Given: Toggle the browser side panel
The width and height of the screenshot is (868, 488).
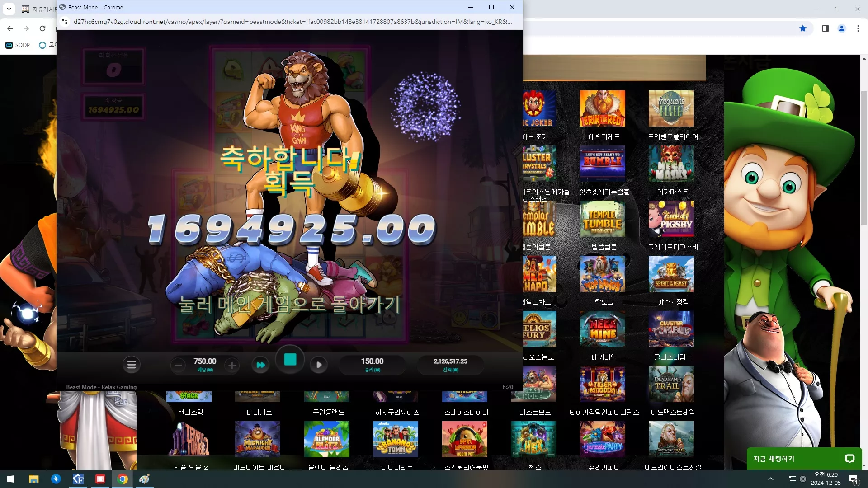Looking at the screenshot, I should [826, 28].
